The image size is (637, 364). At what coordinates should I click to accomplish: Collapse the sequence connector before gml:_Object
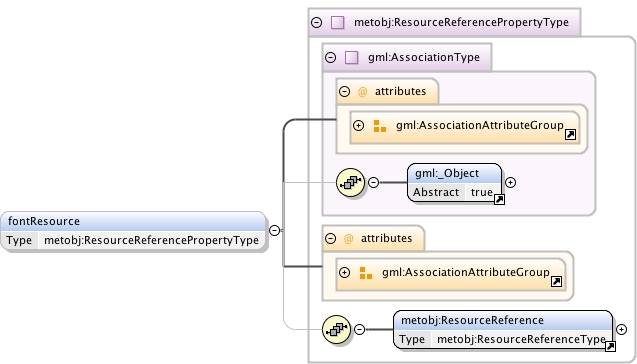[x=373, y=182]
